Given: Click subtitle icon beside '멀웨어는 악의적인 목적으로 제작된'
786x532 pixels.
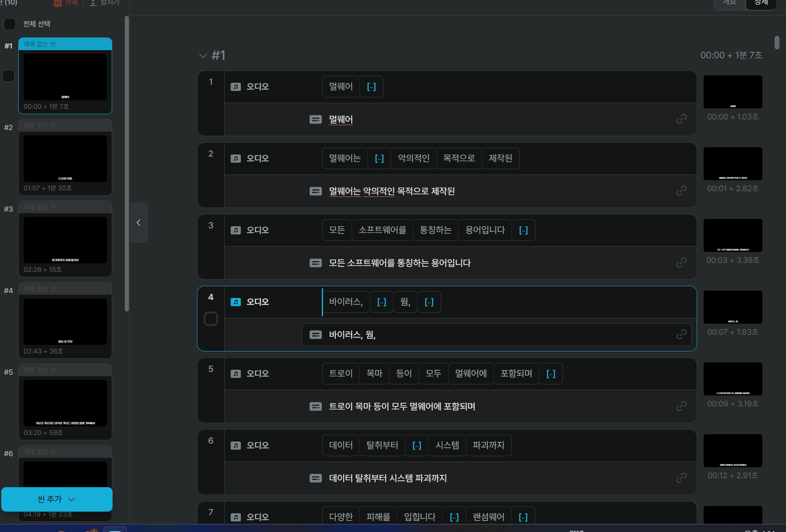Looking at the screenshot, I should tap(316, 191).
